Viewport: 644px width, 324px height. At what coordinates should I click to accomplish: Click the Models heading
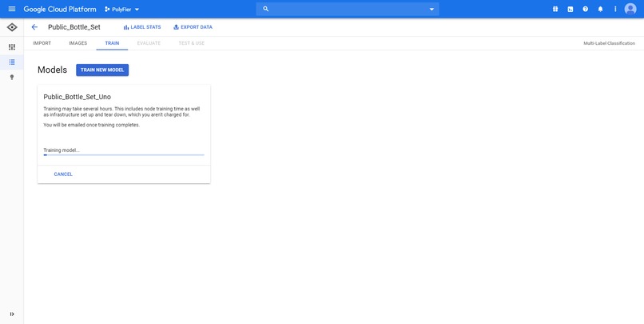[x=52, y=70]
